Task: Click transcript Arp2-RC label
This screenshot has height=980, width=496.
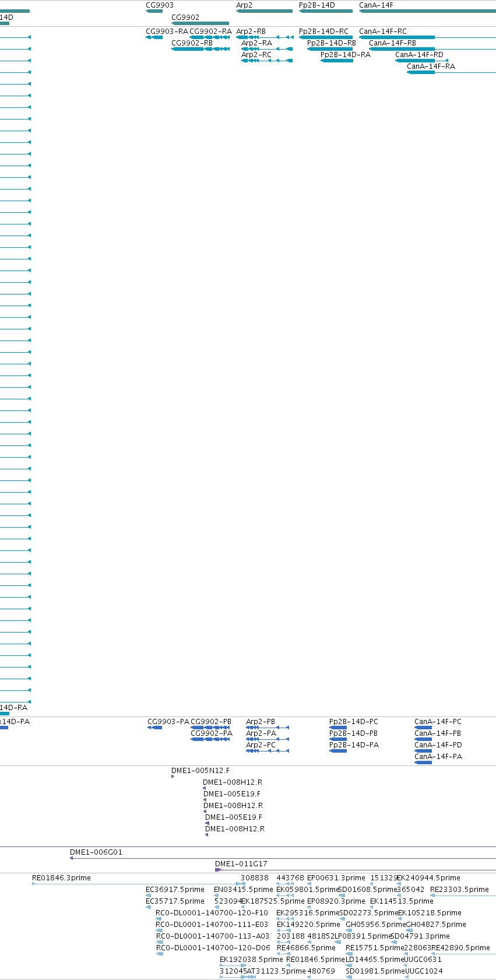Action: [256, 55]
